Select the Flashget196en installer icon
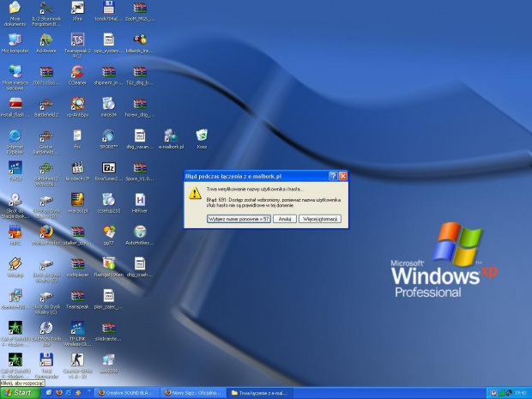This screenshot has height=399, width=532. (x=109, y=267)
